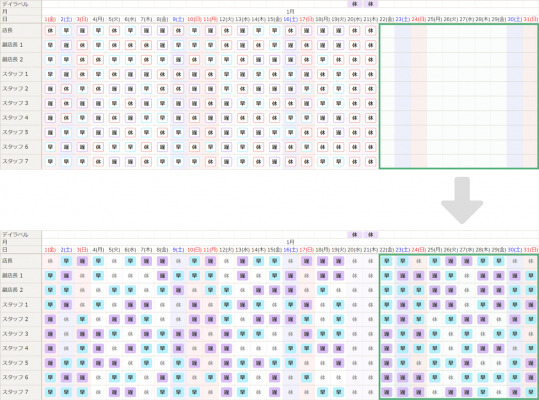The height and width of the screenshot is (400, 539).
Task: Click スタッフ 1's 早 icon on 1(金) in upper schedule
Action: click(x=50, y=74)
